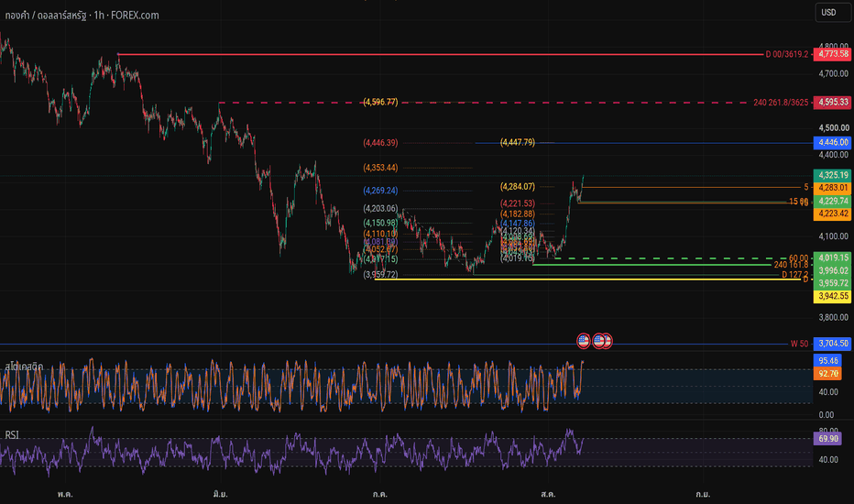Click the purple RSI 69.90 value label
This screenshot has width=854, height=504.
point(827,439)
